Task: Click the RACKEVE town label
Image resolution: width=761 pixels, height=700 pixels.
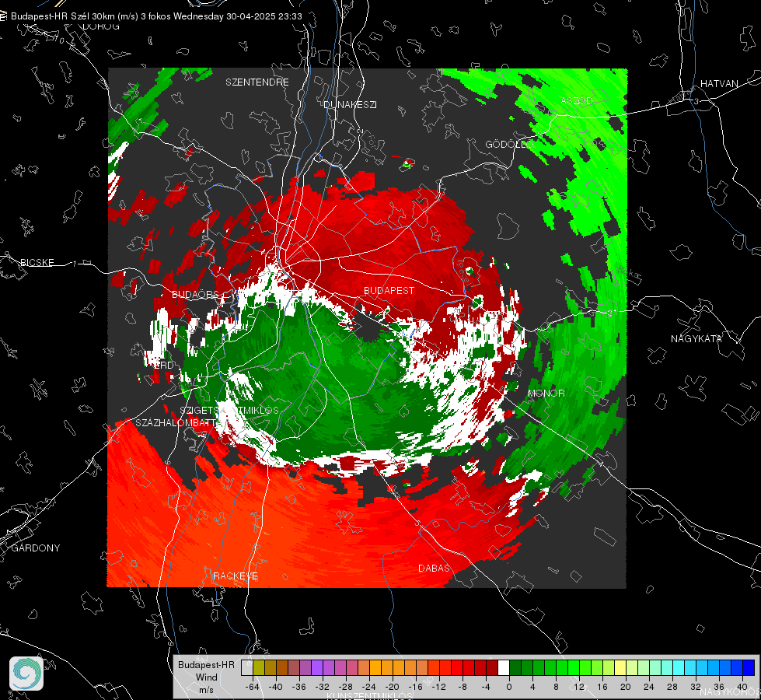Action: [236, 576]
